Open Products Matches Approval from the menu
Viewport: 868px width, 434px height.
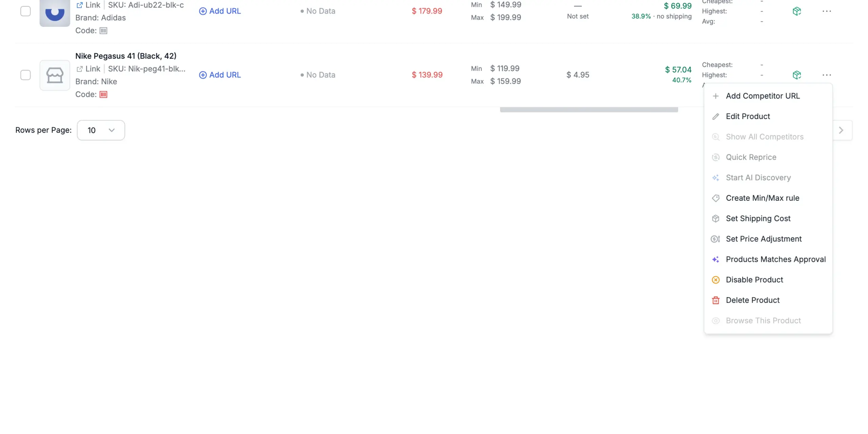point(768,259)
